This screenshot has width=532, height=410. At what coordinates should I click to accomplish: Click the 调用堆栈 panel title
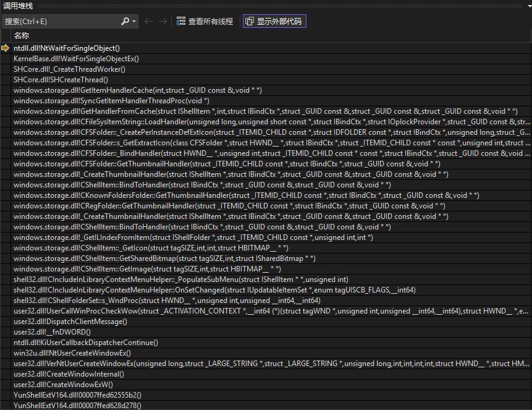[18, 6]
